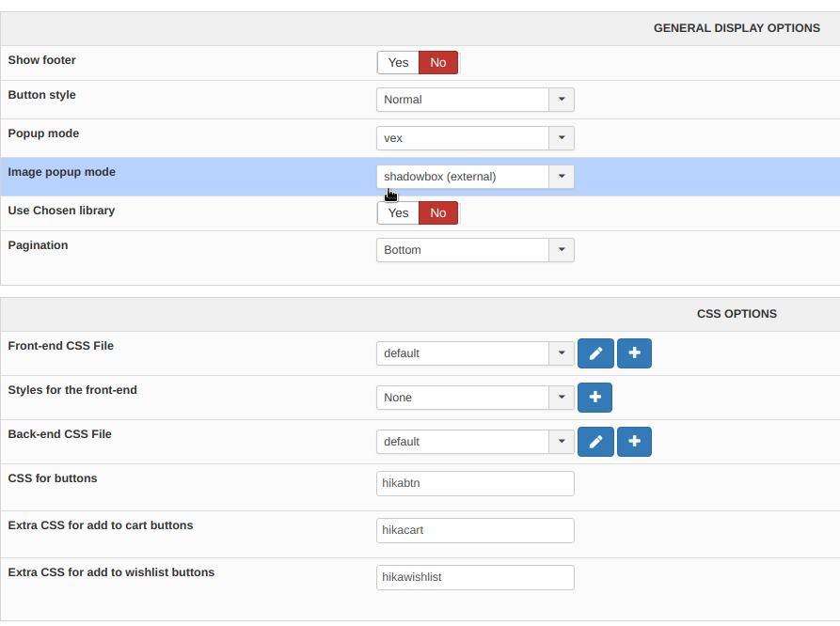Expand Styles for the front-end None dropdown
Image resolution: width=840 pixels, height=626 pixels.
coord(475,398)
